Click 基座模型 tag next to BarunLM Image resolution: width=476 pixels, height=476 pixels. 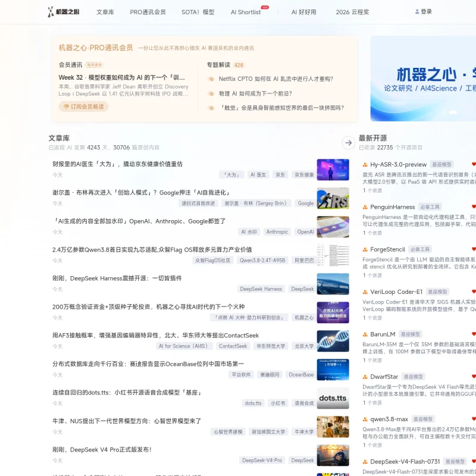pos(410,334)
